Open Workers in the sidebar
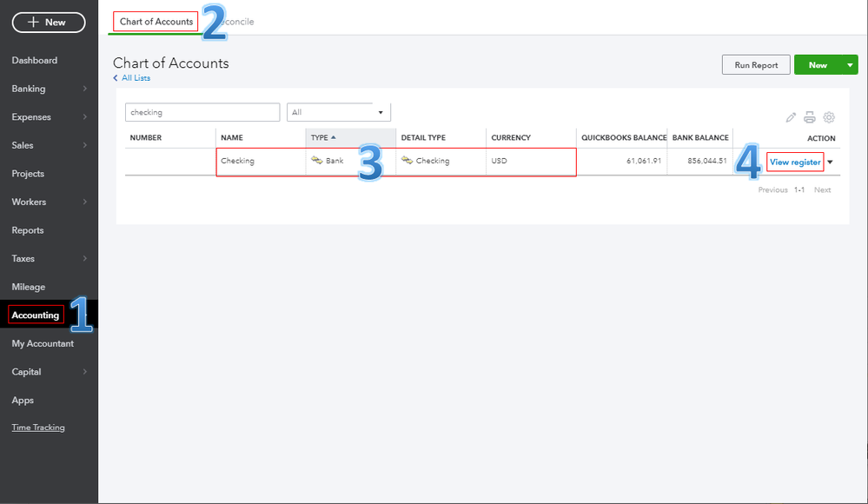This screenshot has width=868, height=504. tap(29, 202)
